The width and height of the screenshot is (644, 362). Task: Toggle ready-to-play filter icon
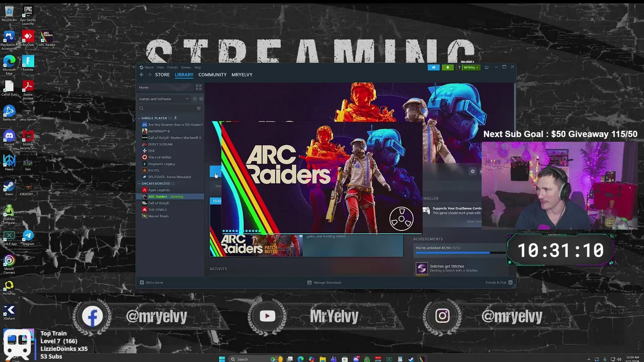click(201, 99)
